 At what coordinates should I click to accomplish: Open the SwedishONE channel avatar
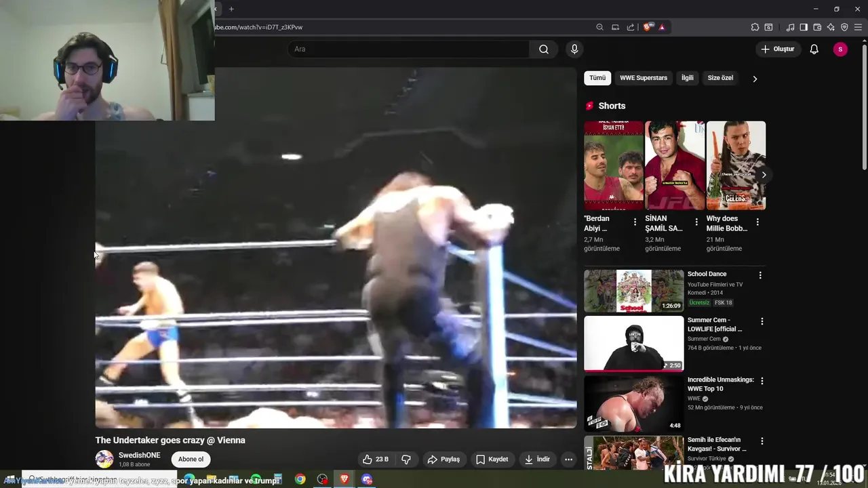(x=104, y=459)
